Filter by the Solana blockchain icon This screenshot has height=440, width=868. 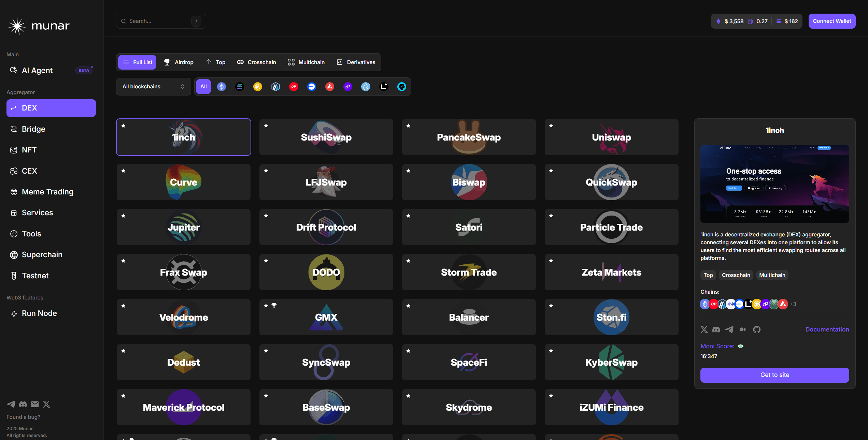(240, 87)
